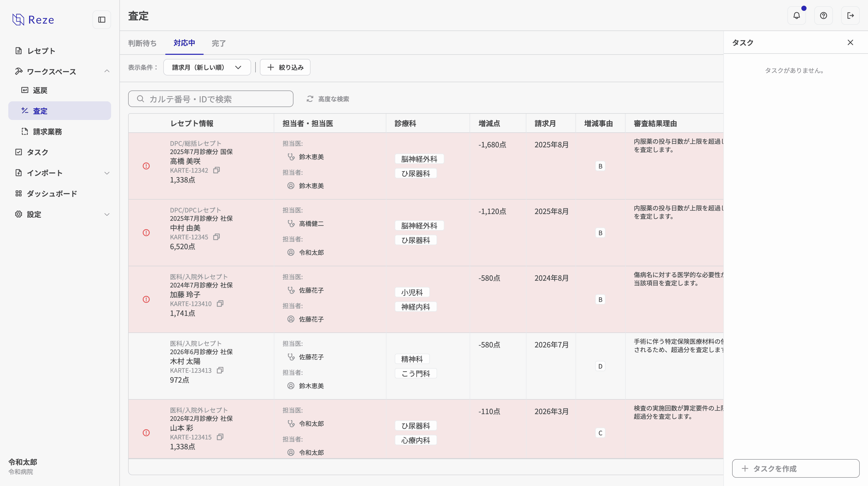Click the logout icon in the header
Screen dimensions: 868x486
[850, 16]
